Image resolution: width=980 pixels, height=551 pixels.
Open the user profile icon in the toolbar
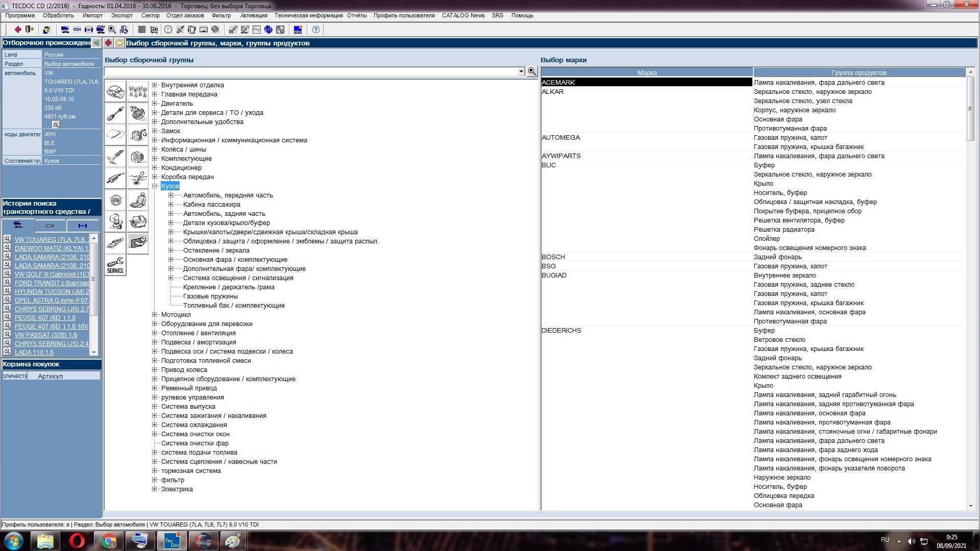[x=46, y=30]
